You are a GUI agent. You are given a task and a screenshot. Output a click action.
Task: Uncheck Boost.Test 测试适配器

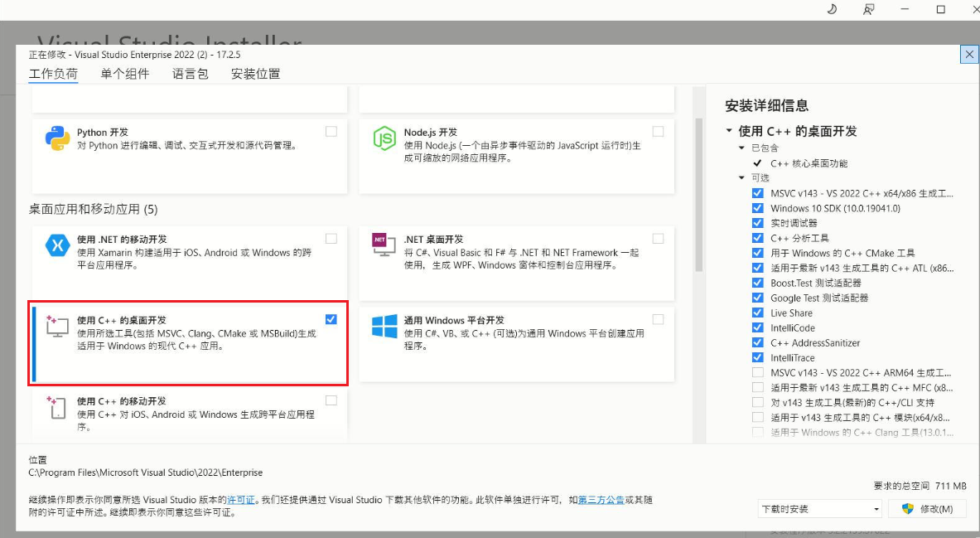click(x=757, y=283)
